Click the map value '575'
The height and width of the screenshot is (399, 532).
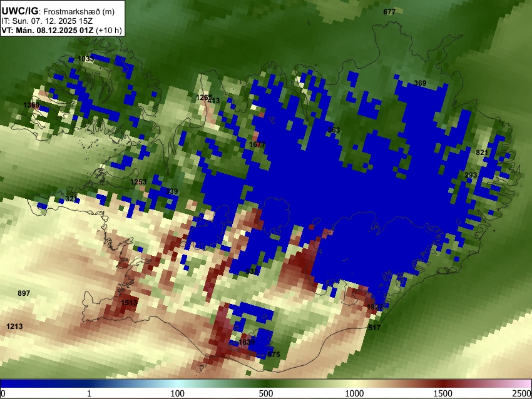click(x=274, y=355)
